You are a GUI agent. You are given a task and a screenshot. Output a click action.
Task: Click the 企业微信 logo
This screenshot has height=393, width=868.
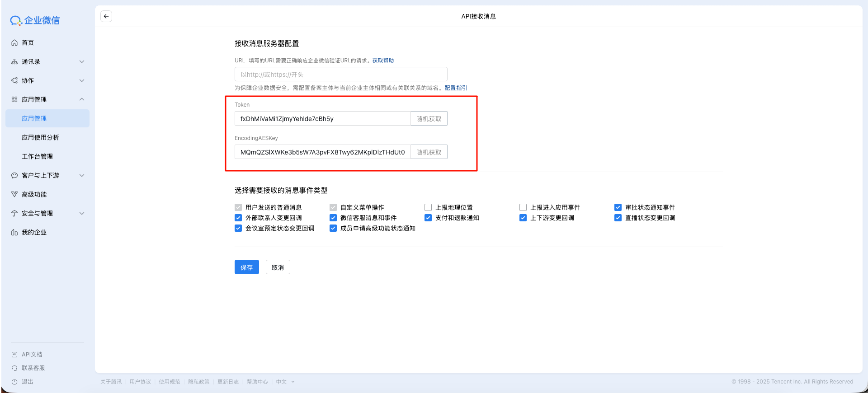(35, 20)
